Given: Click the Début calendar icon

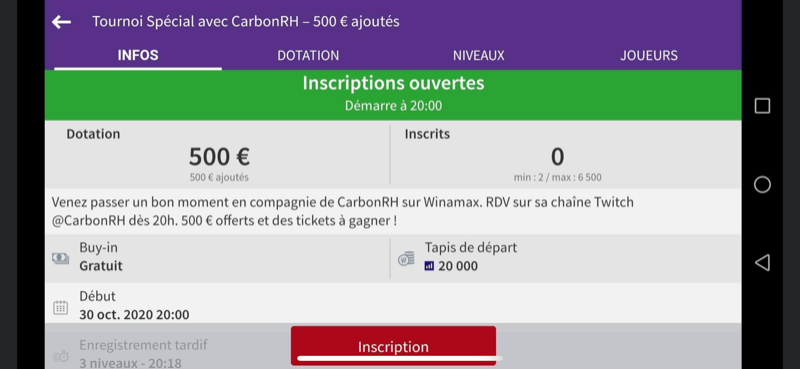Looking at the screenshot, I should click(60, 307).
